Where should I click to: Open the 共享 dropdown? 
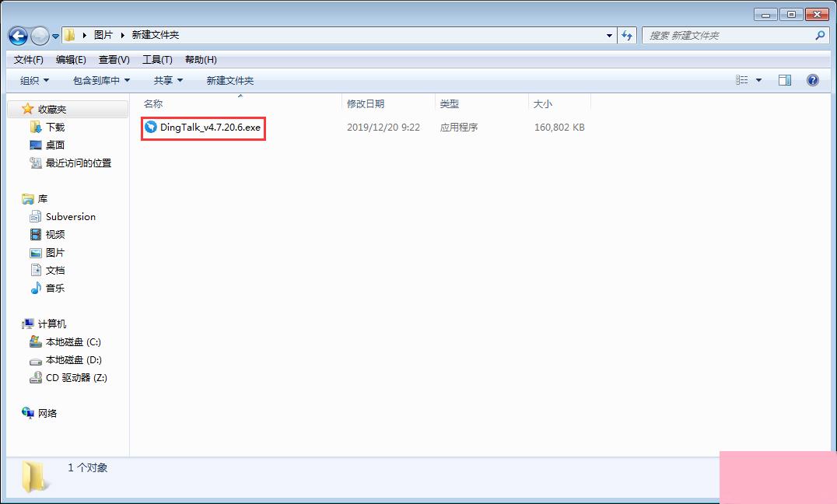pos(168,81)
